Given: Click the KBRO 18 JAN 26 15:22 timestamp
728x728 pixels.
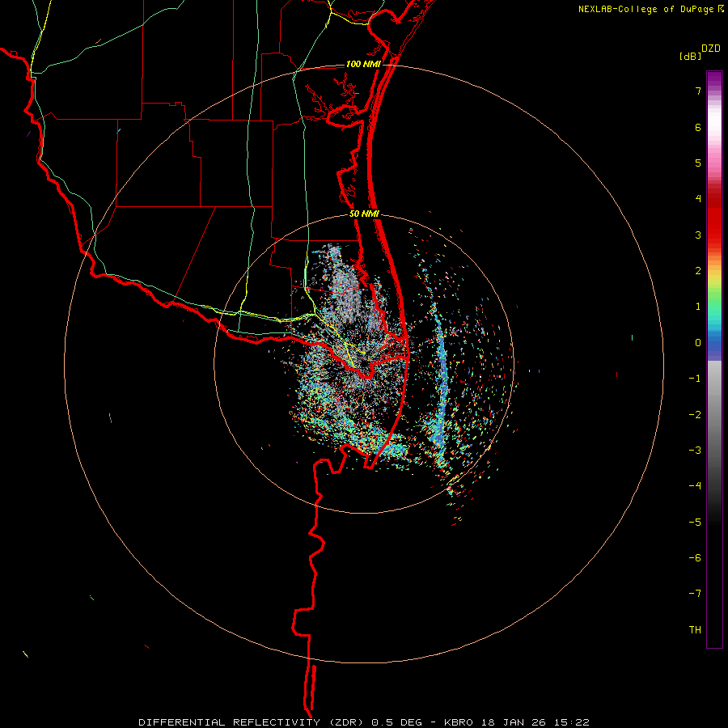Looking at the screenshot, I should (x=517, y=722).
